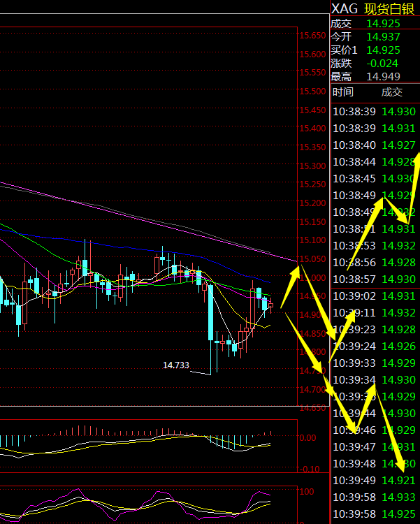This screenshot has height=524, width=420.
Task: Click price 14.930 in the 10:38:57 row
Action: click(x=398, y=279)
